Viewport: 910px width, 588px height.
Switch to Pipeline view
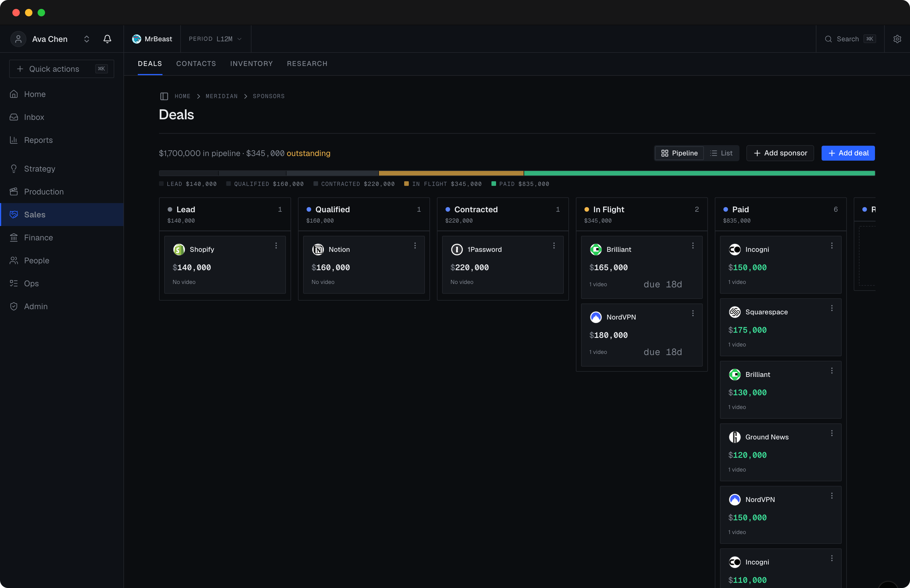coord(680,153)
